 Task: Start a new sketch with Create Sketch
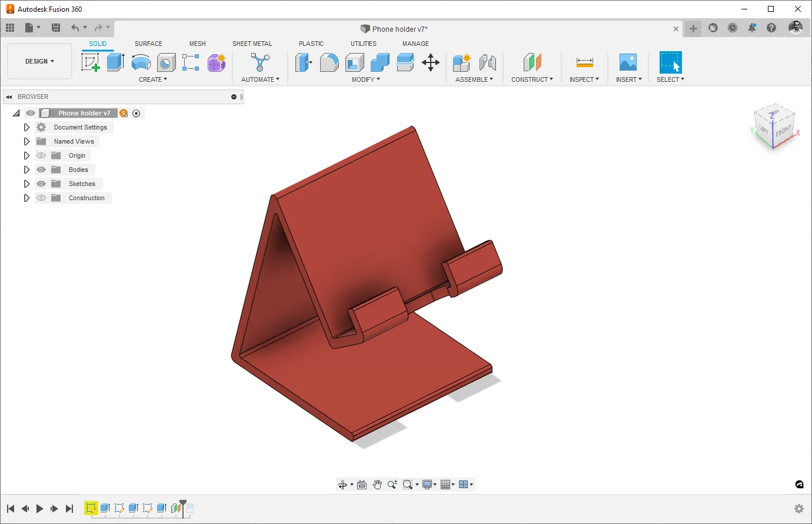(91, 62)
